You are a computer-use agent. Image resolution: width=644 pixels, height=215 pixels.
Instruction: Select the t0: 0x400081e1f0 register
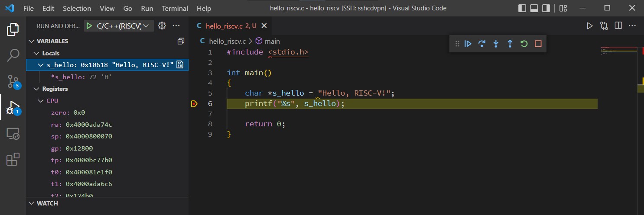click(107, 172)
